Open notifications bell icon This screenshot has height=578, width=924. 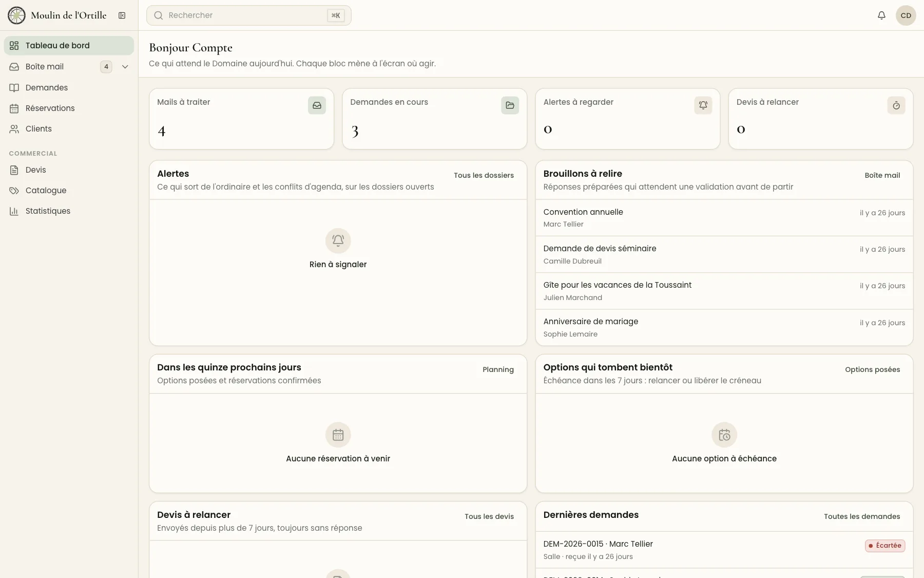click(881, 15)
